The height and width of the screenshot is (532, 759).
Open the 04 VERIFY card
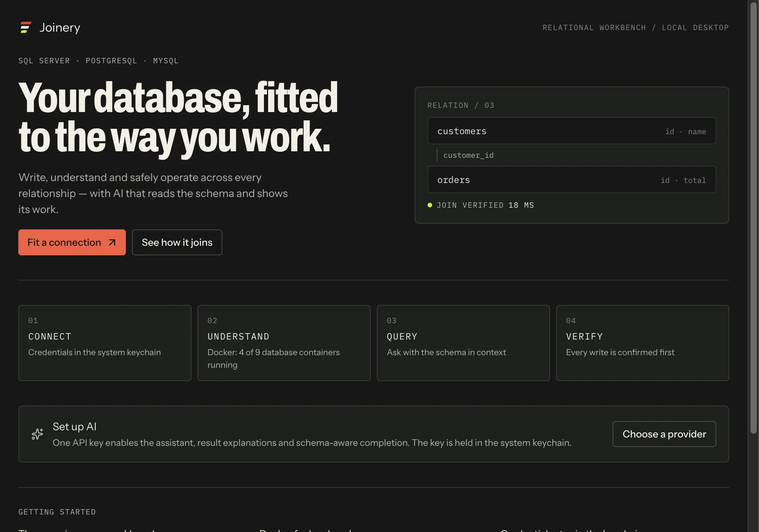[643, 343]
